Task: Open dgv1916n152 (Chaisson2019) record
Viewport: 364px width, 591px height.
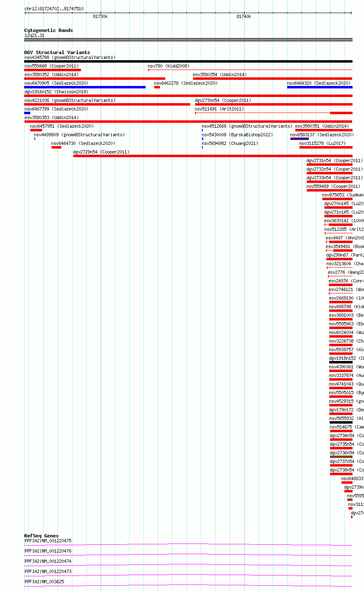Action: pyautogui.click(x=56, y=92)
